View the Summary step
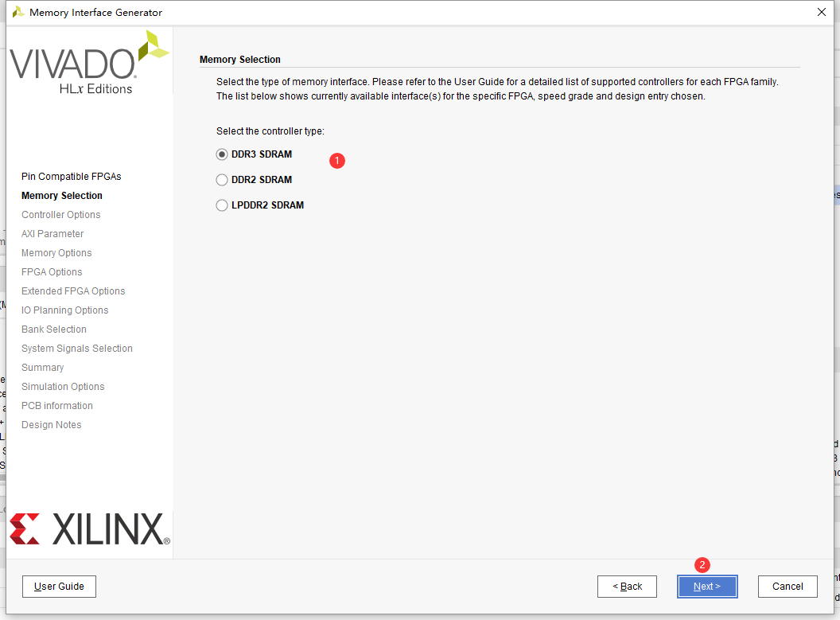This screenshot has width=840, height=620. [42, 367]
